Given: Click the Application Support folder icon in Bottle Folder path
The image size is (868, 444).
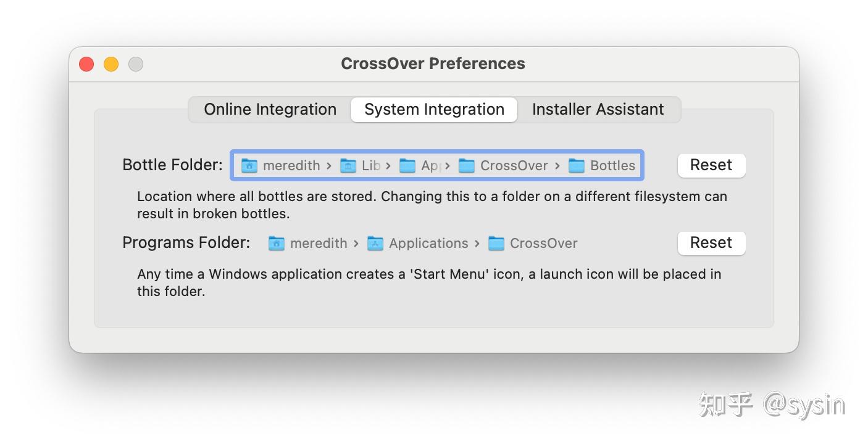Looking at the screenshot, I should click(x=407, y=165).
